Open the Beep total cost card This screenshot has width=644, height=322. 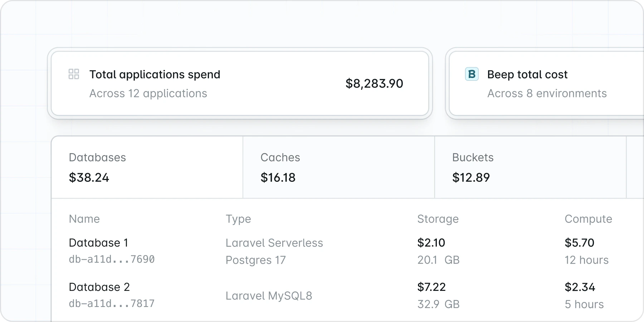click(x=544, y=83)
